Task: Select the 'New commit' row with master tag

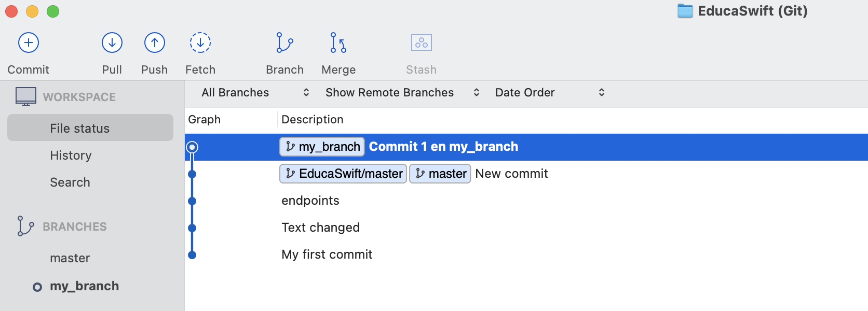Action: (x=526, y=174)
